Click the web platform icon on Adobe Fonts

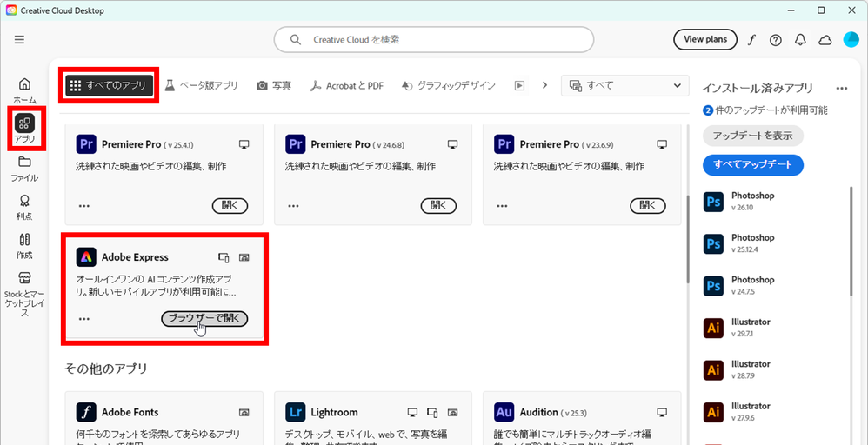(244, 412)
